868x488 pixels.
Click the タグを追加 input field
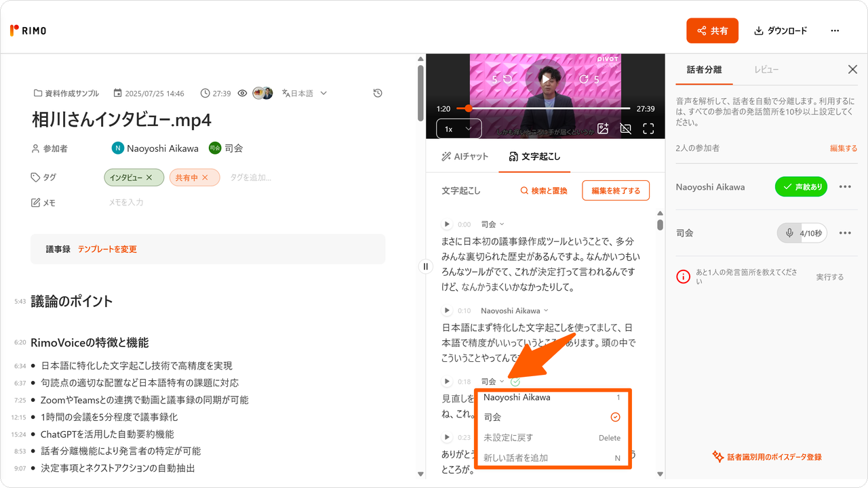coord(251,178)
